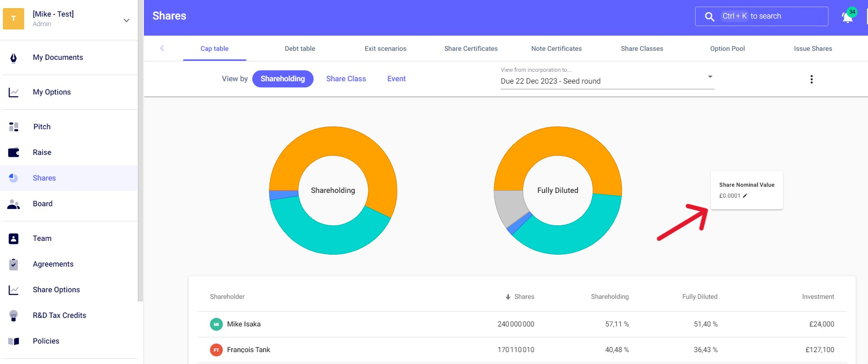The width and height of the screenshot is (868, 364).
Task: Switch view by Event
Action: (396, 79)
